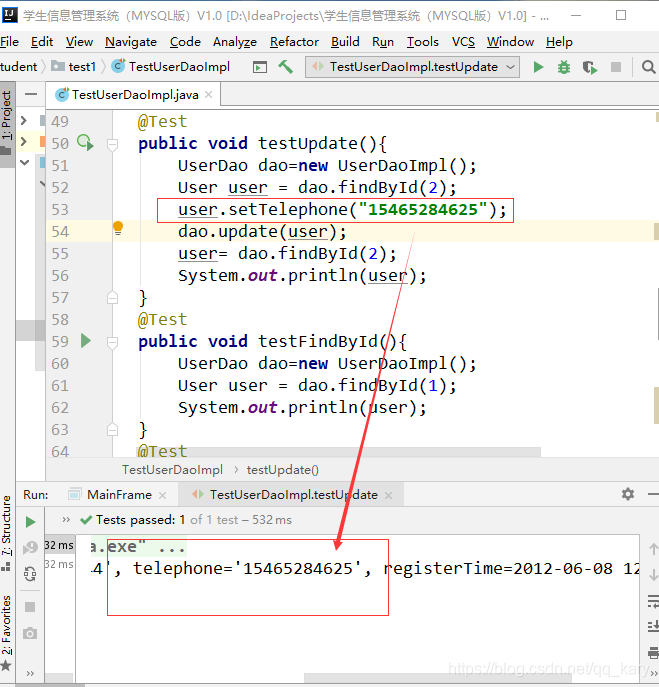
Task: Click run test gutter icon at line 59
Action: click(86, 341)
